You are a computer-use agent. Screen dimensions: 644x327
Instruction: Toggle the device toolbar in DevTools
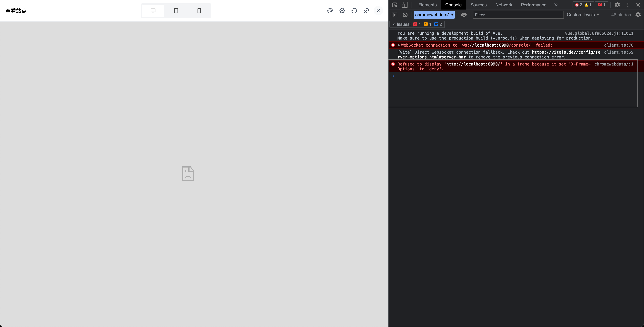[405, 5]
